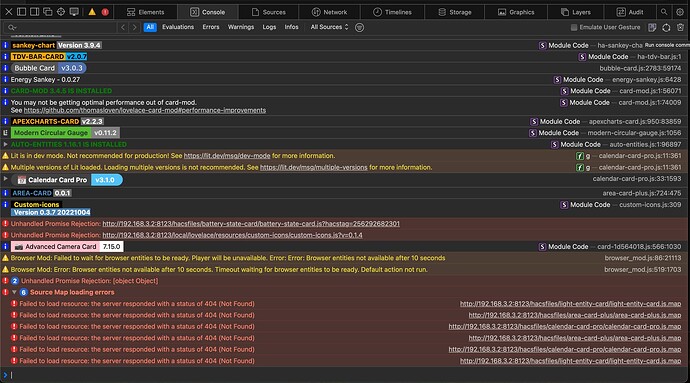690x383 pixels.
Task: Open the lit.dev dev-mode link
Action: pos(227,156)
